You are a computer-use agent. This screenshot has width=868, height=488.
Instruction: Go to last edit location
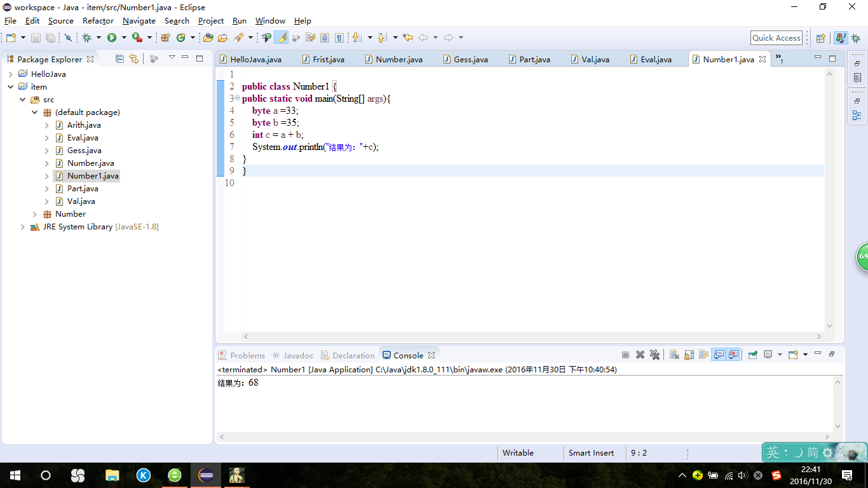(x=408, y=37)
